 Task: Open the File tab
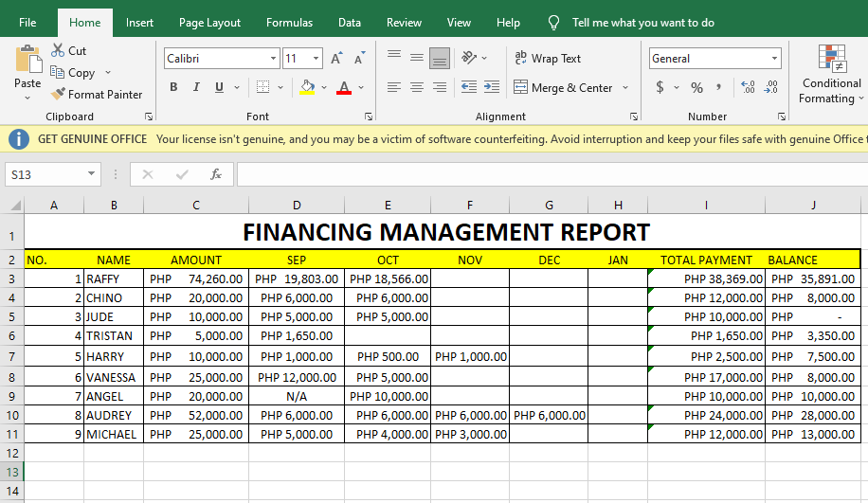click(x=27, y=23)
